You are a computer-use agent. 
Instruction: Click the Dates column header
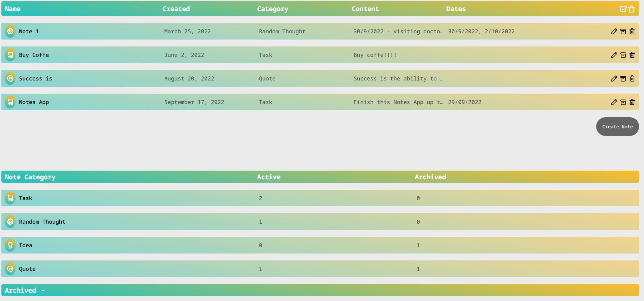(x=456, y=9)
